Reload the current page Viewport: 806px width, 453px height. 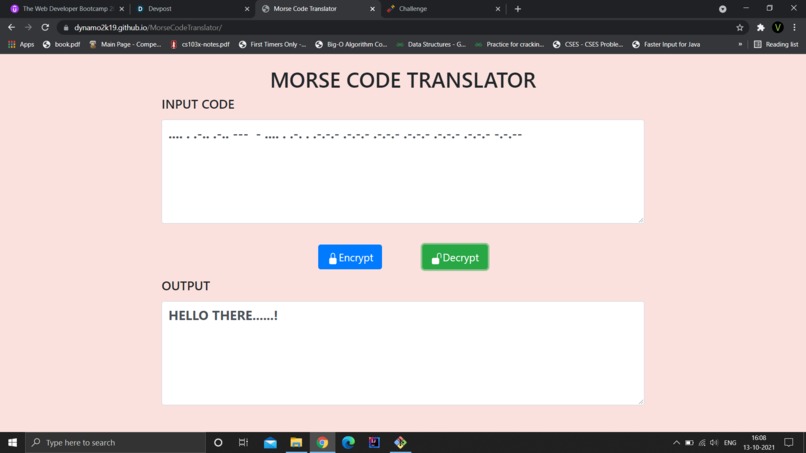[x=45, y=27]
